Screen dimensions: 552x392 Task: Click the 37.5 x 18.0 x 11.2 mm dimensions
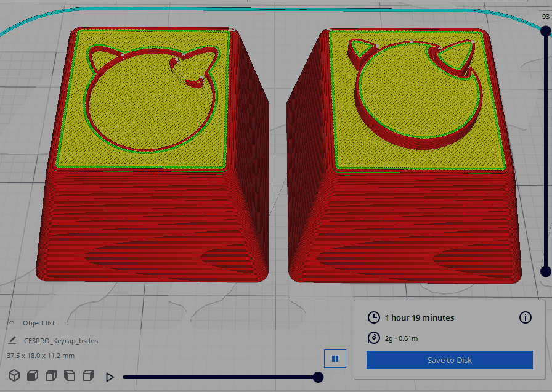pos(41,356)
